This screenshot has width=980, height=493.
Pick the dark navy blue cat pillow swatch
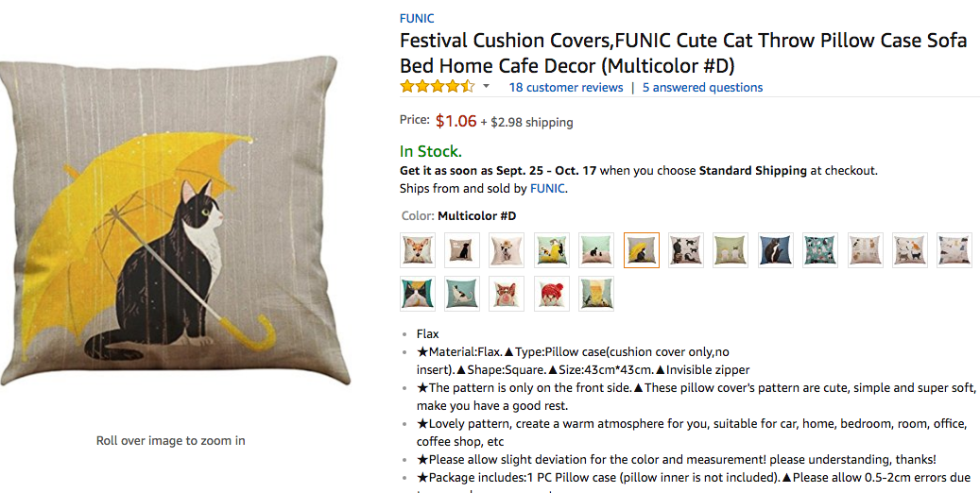click(776, 250)
